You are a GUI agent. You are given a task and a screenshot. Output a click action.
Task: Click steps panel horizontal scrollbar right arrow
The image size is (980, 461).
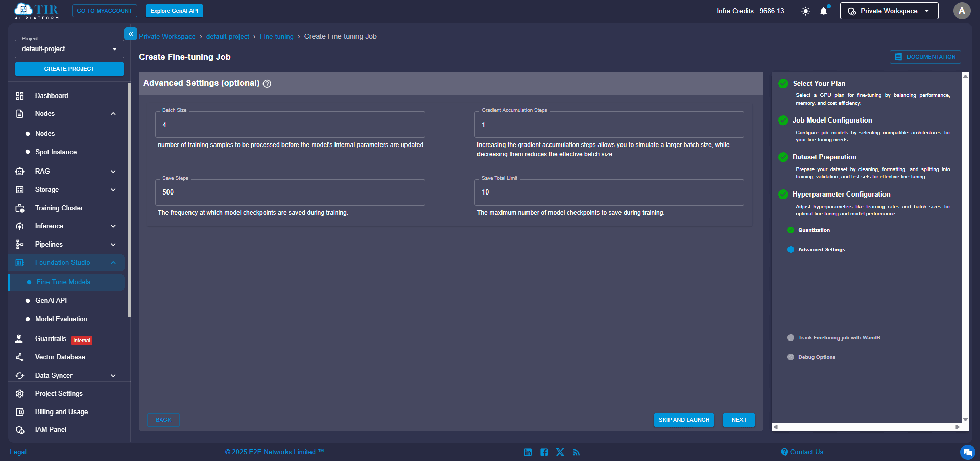[x=958, y=427]
